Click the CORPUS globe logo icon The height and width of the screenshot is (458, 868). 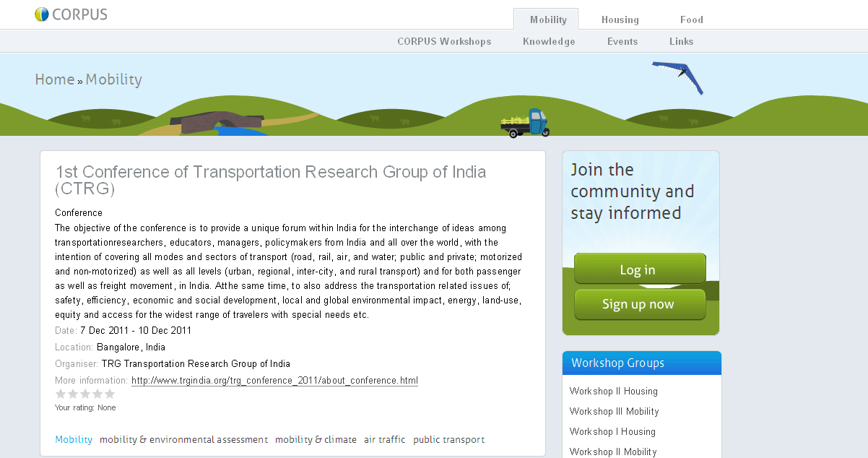(42, 14)
